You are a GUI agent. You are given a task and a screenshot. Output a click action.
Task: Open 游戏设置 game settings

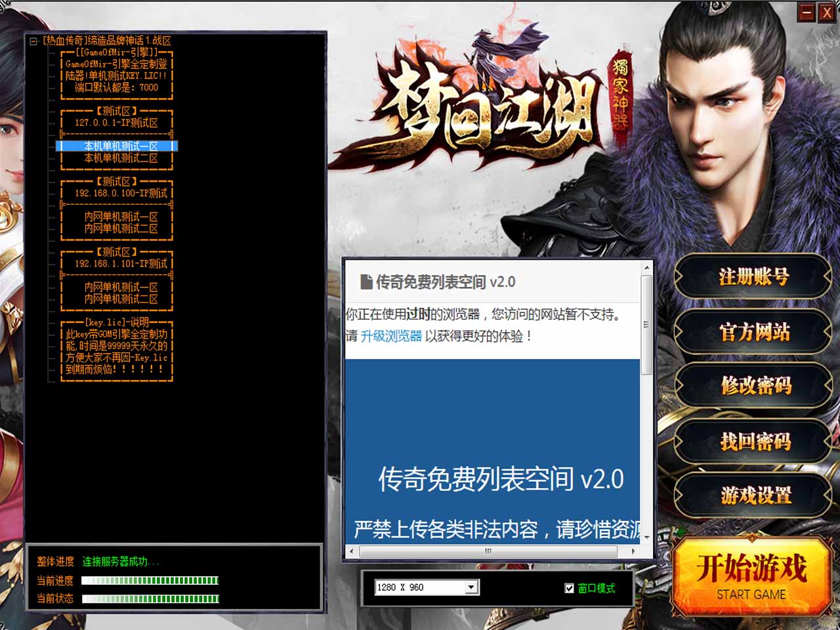point(753,495)
